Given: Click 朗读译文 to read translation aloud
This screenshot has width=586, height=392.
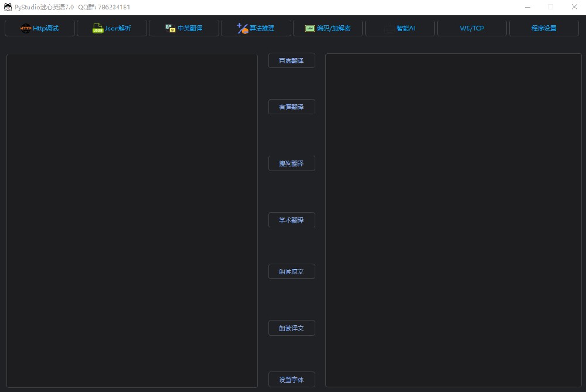Looking at the screenshot, I should pos(291,328).
